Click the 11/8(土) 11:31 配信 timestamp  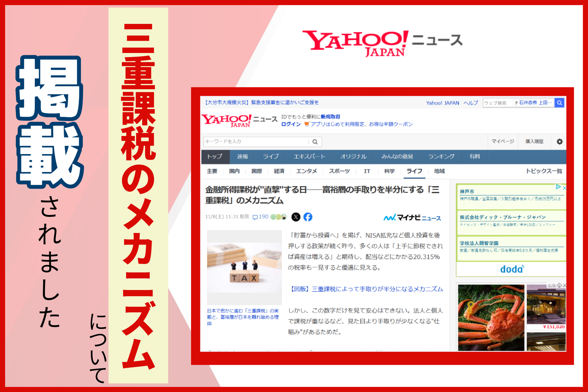(x=227, y=217)
